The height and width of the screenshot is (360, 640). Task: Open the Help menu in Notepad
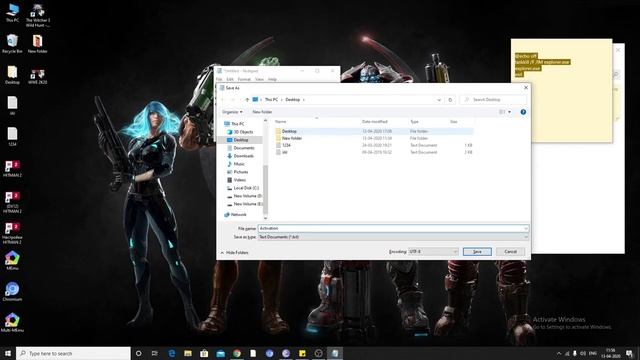coord(272,79)
